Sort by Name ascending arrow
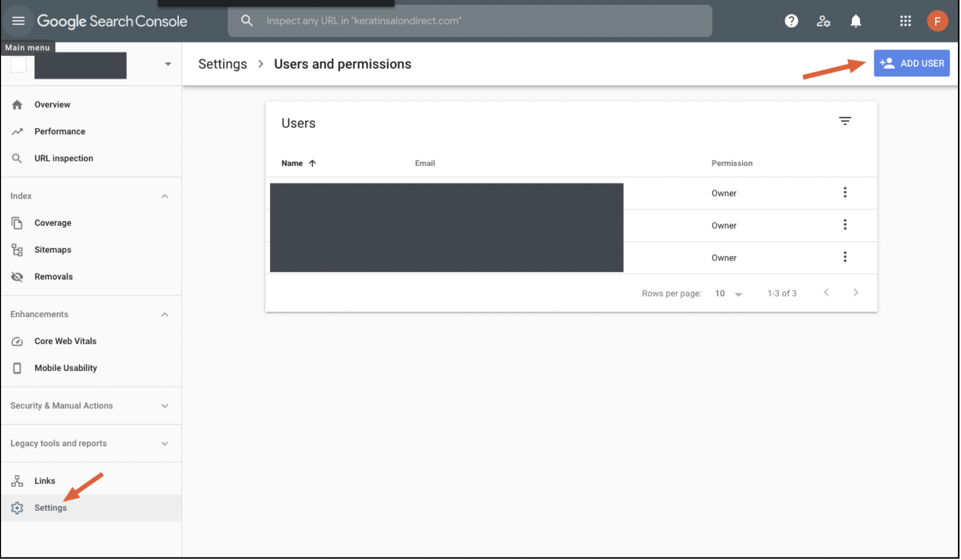The height and width of the screenshot is (560, 961). pyautogui.click(x=312, y=164)
